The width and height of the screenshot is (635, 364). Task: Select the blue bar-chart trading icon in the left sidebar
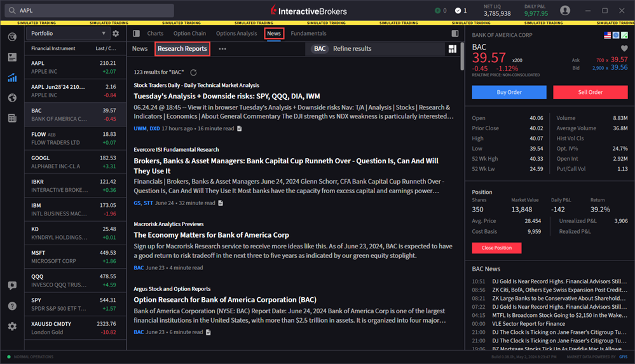click(12, 78)
